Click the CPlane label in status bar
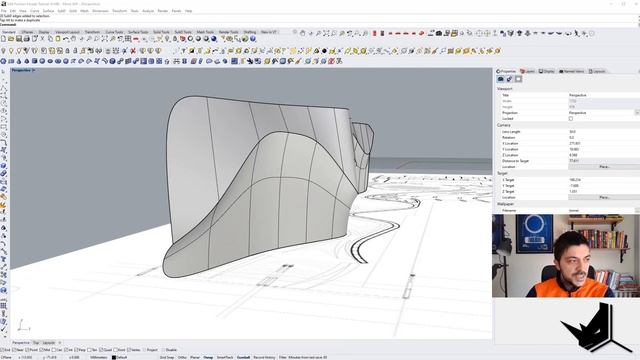640x360 pixels. (7, 357)
